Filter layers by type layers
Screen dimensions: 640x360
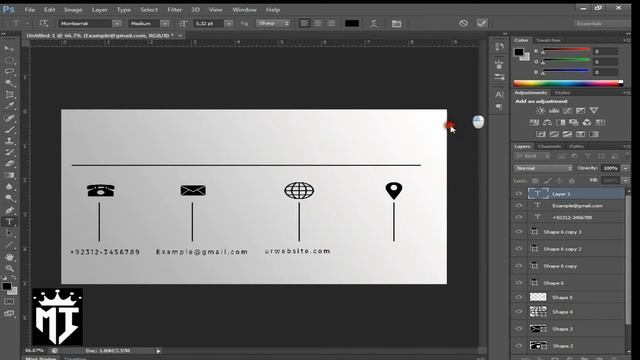pos(588,156)
